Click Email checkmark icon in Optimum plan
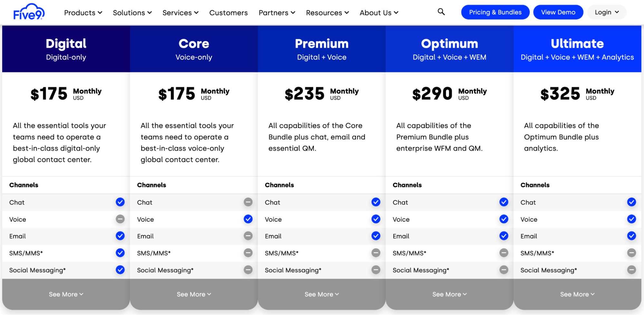This screenshot has width=644, height=315. tap(504, 236)
